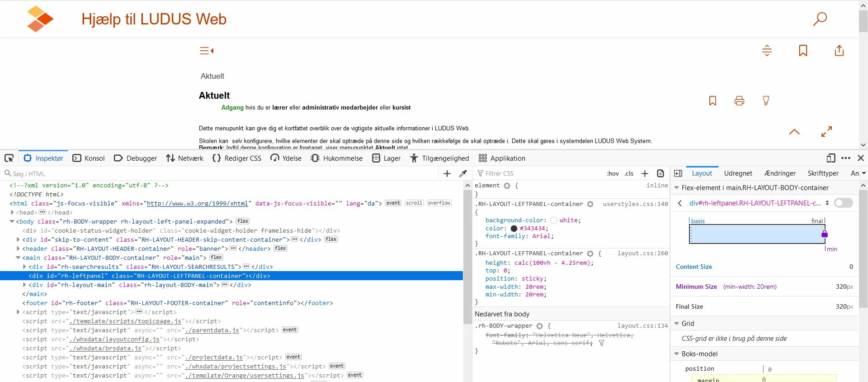
Task: Collapse the Grid section
Action: 677,324
